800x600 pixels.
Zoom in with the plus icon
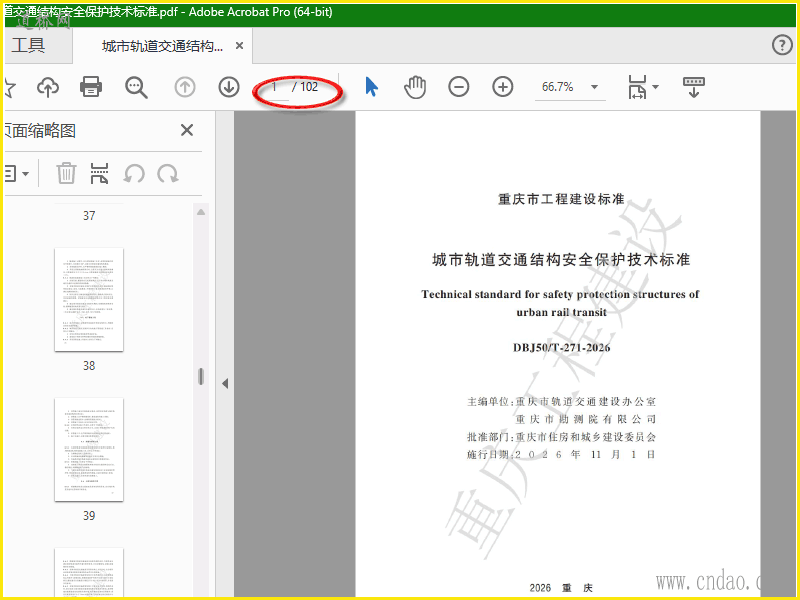coord(503,87)
